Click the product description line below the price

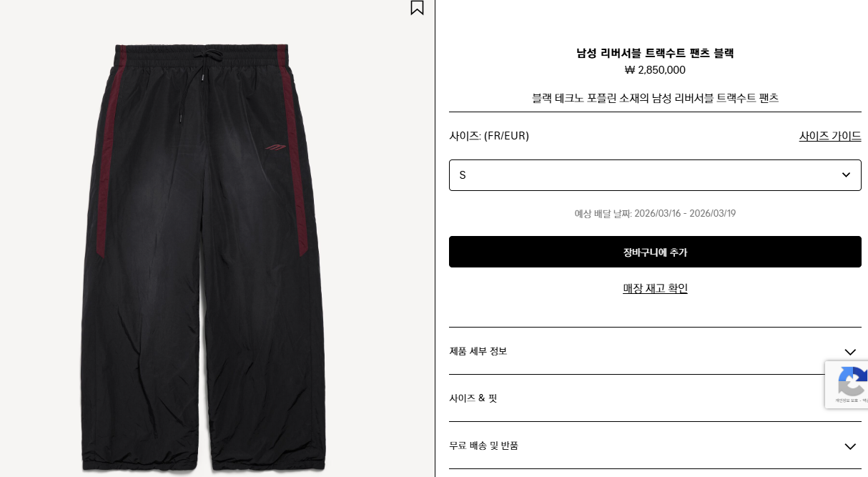point(655,98)
